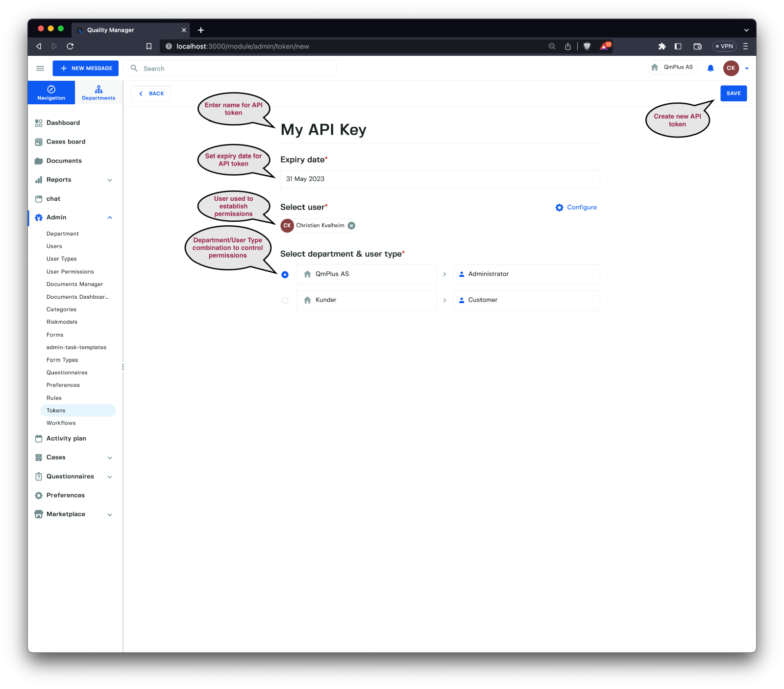The image size is (784, 689).
Task: Open the browser extensions puzzle icon
Action: tap(662, 47)
